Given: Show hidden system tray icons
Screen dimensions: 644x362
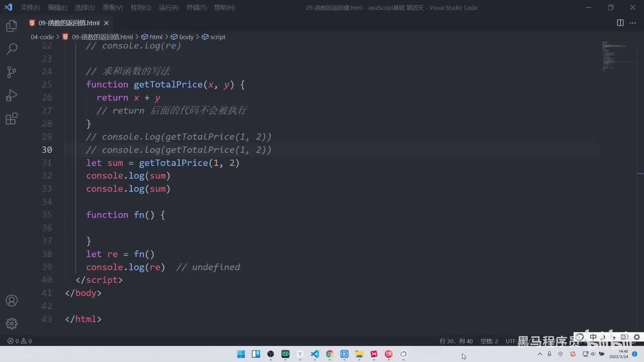Looking at the screenshot, I should pos(540,354).
